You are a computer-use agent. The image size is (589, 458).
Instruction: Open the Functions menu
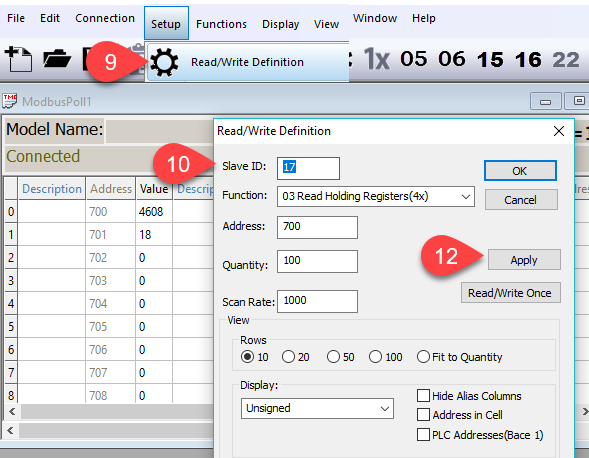click(x=221, y=24)
